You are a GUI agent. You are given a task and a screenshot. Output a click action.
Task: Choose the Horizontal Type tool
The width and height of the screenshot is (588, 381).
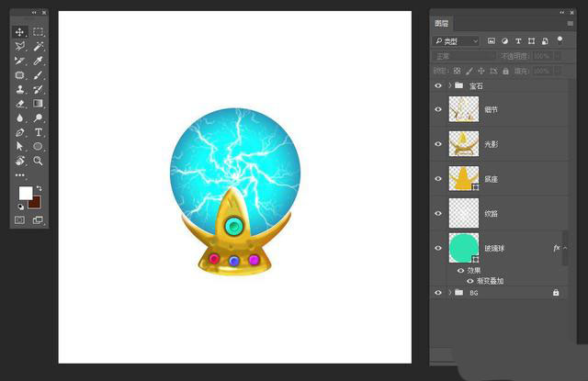click(39, 132)
